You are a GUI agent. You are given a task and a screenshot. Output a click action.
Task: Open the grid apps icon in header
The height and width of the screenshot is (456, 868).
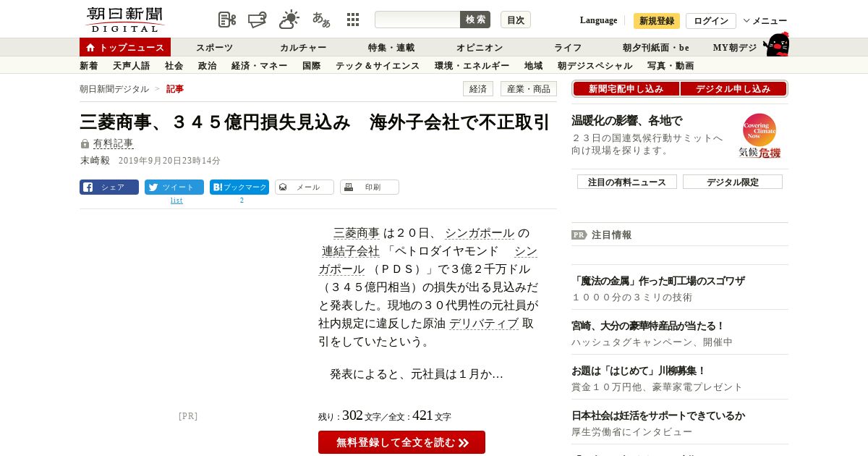click(353, 20)
